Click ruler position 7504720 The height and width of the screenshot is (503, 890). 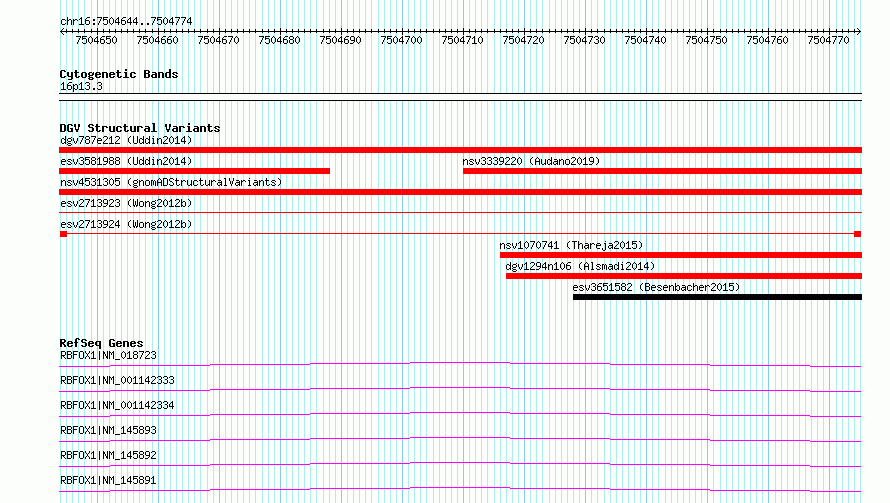523,40
